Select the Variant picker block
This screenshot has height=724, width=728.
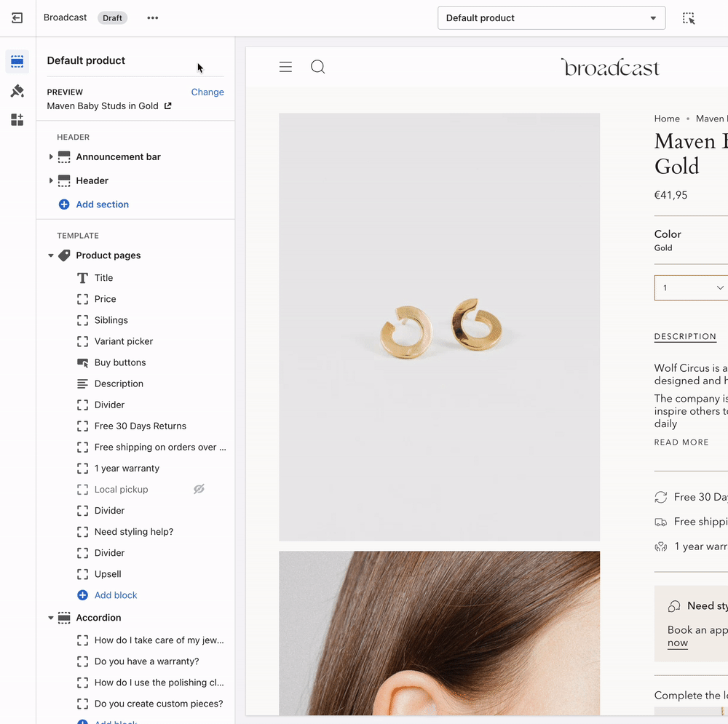124,341
